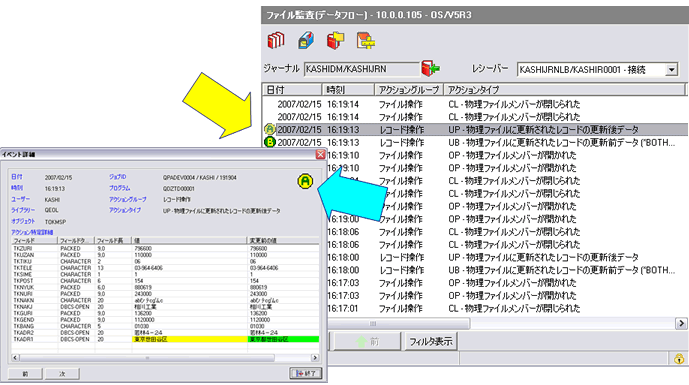Click the orange filter document toolbar icon
689x385 pixels.
[366, 40]
